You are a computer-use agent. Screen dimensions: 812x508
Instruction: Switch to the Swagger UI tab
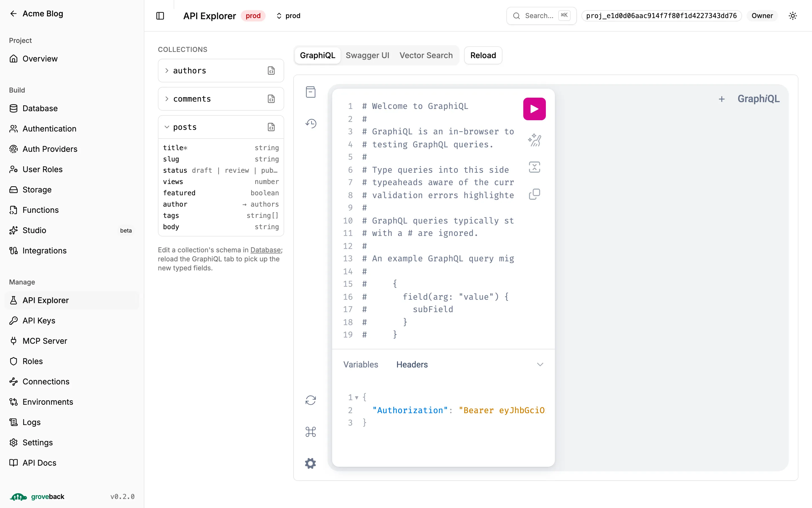pyautogui.click(x=367, y=55)
